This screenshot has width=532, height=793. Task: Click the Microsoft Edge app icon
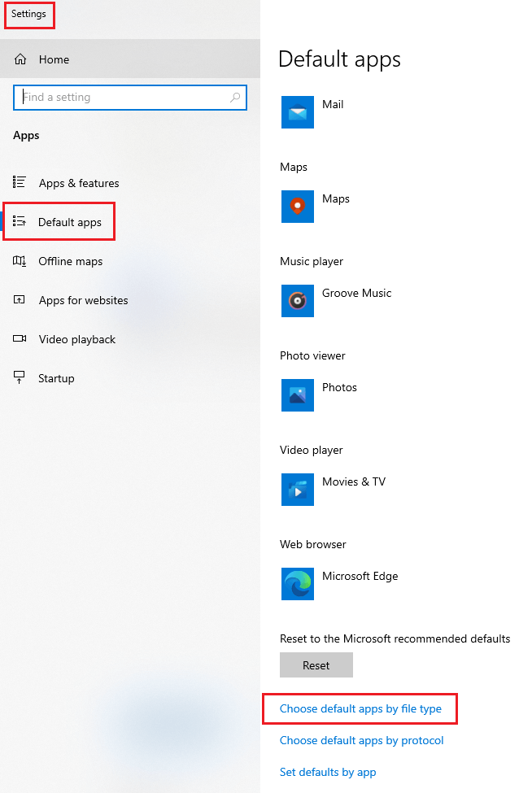pos(298,584)
